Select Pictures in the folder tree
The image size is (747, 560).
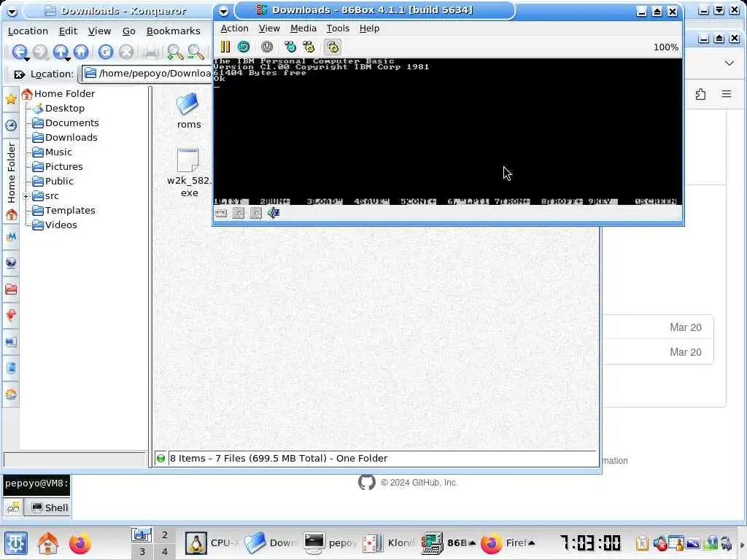tap(64, 167)
